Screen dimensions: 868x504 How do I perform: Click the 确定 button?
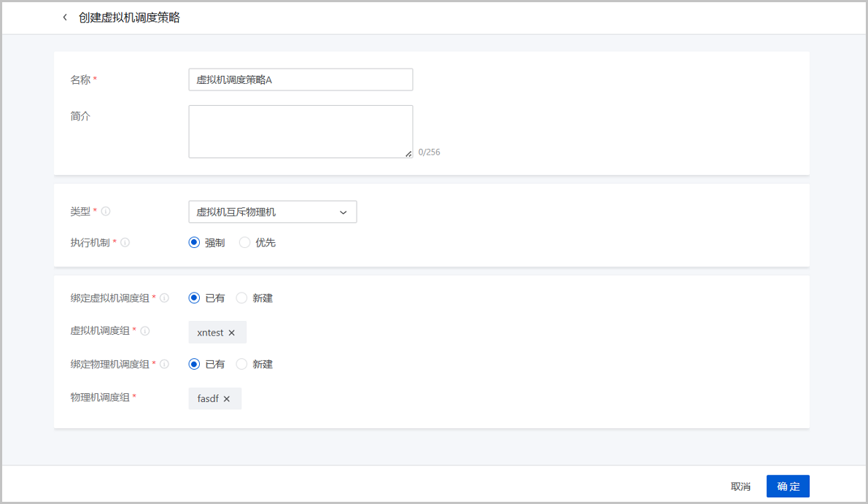788,486
